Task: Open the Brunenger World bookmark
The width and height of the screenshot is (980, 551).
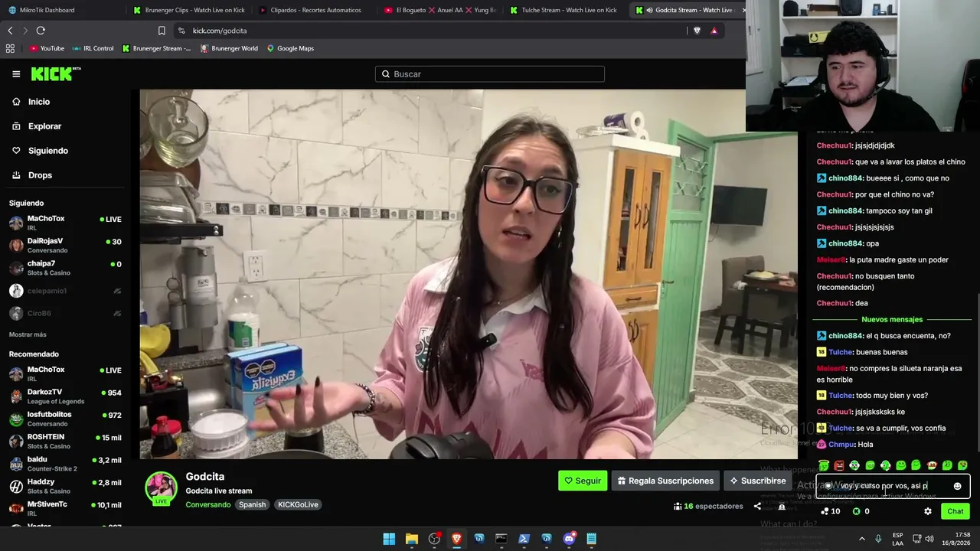Action: pyautogui.click(x=229, y=48)
